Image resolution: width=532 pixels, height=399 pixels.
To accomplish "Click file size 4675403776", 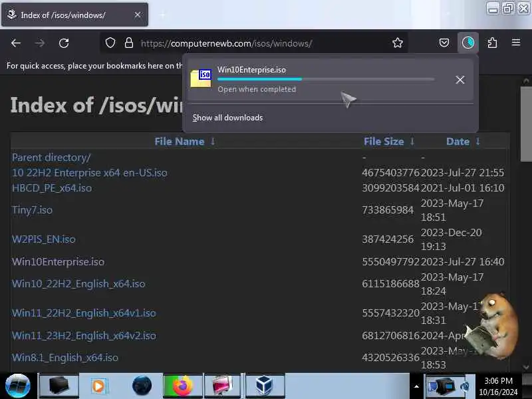I will tap(390, 173).
